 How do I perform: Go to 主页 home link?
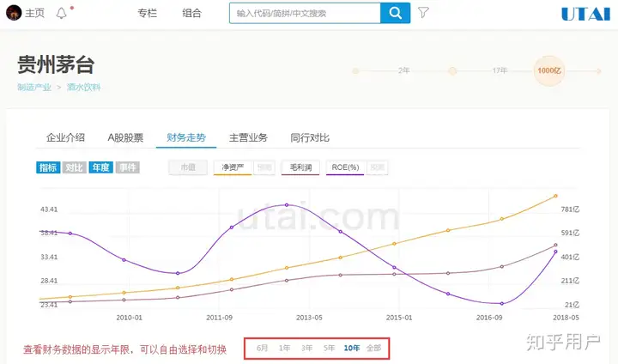pos(34,13)
